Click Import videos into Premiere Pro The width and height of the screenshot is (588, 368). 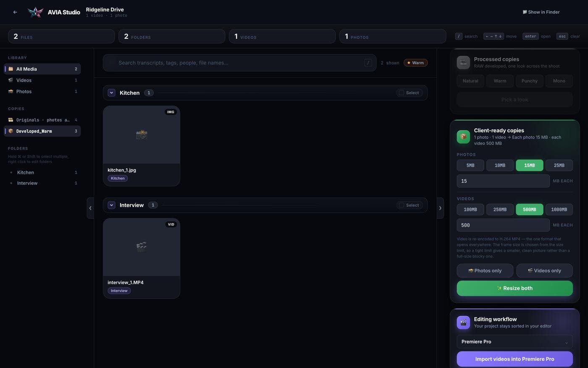[x=515, y=359]
